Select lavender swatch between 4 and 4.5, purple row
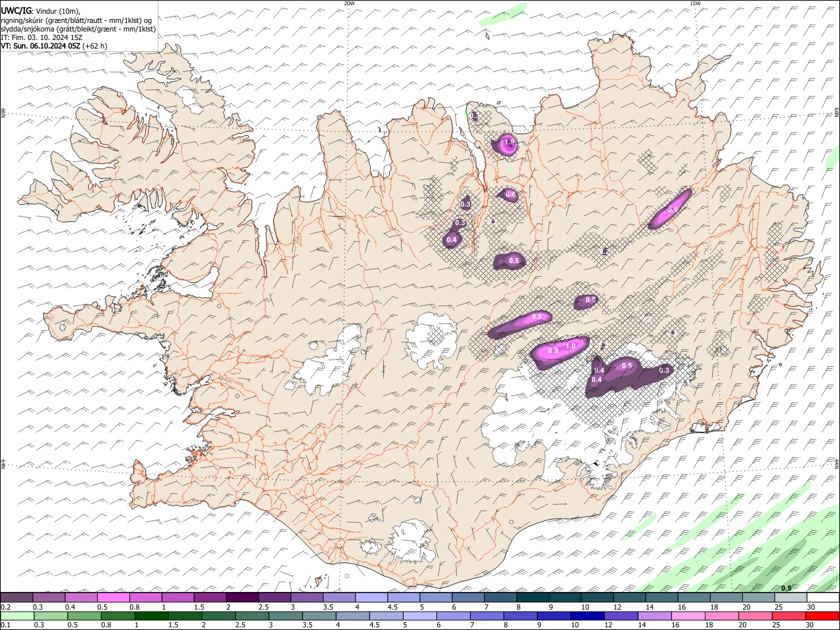The image size is (840, 630). [371, 598]
